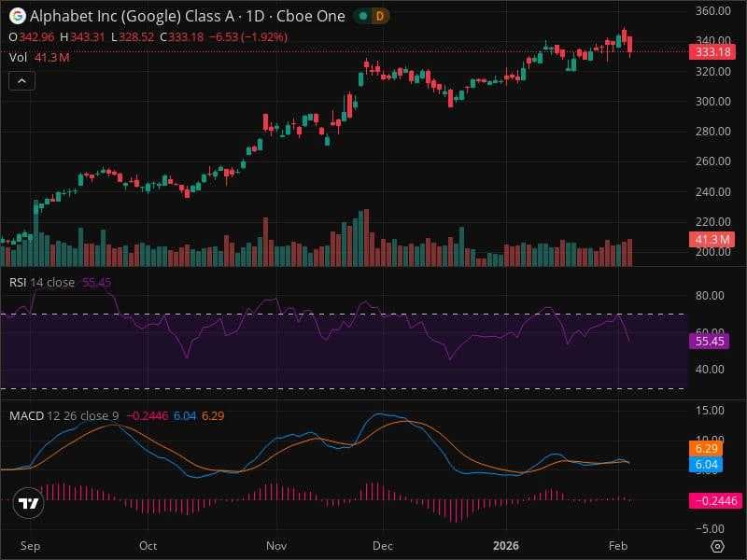
Task: Click the green market status dot
Action: point(363,16)
